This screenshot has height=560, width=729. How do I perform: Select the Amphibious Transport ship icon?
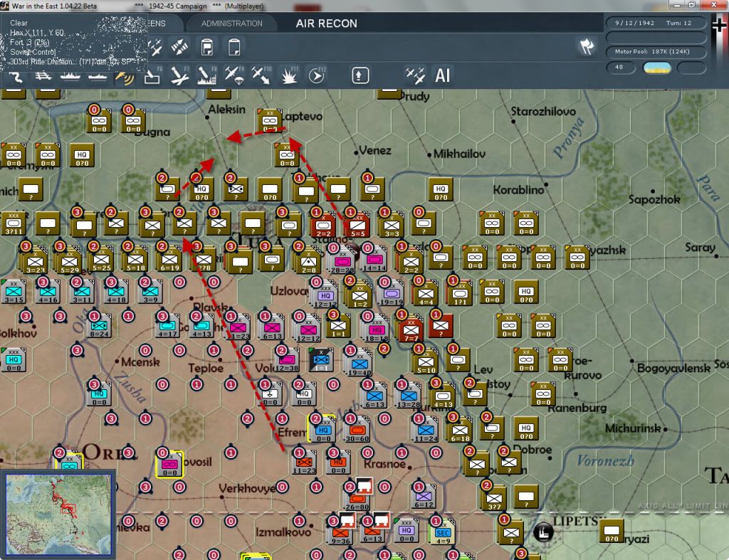point(97,76)
